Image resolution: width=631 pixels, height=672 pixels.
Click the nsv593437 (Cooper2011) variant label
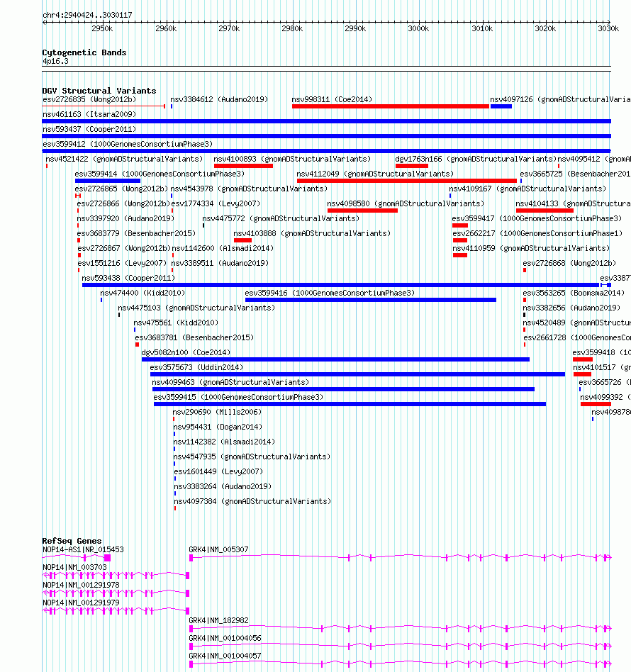[x=89, y=130]
